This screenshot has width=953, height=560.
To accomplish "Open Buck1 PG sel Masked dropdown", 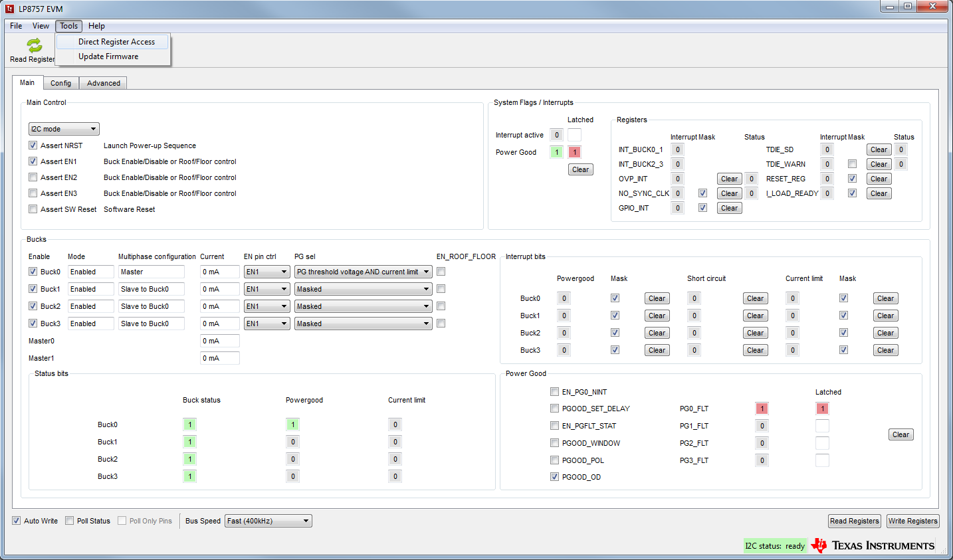I will (364, 289).
